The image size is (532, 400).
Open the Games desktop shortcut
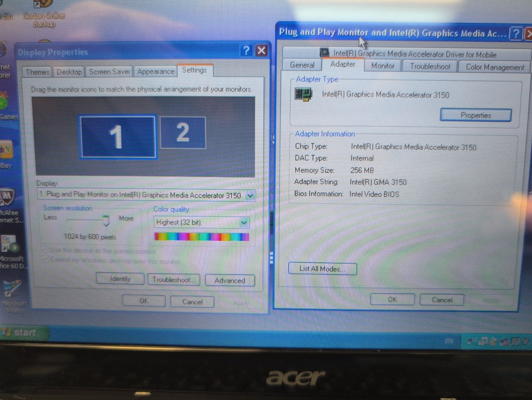(x=7, y=105)
